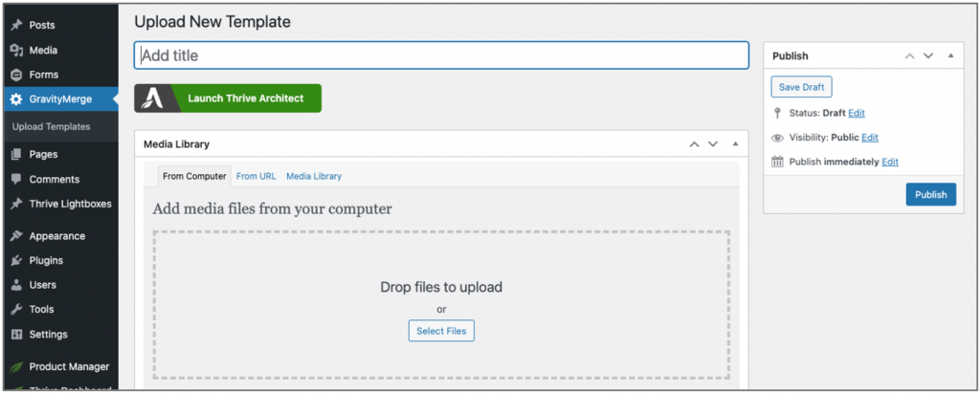The image size is (980, 393).
Task: Switch to the Media Library tab
Action: pos(314,176)
